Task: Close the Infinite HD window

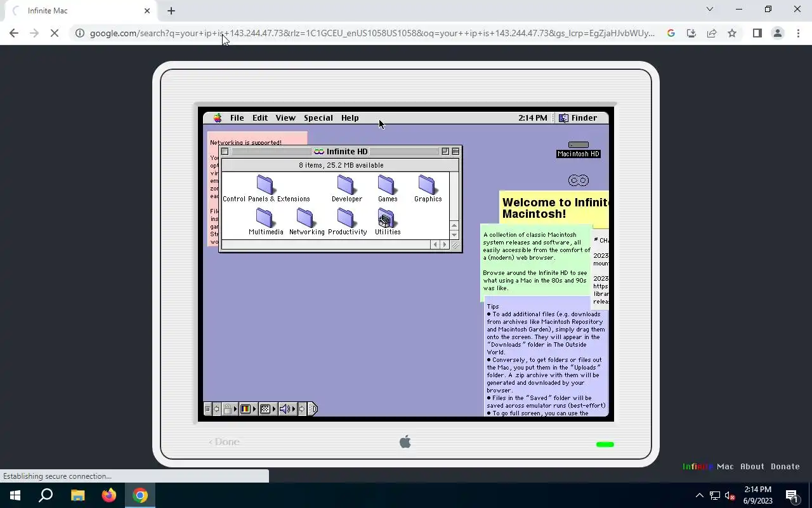Action: click(x=225, y=151)
